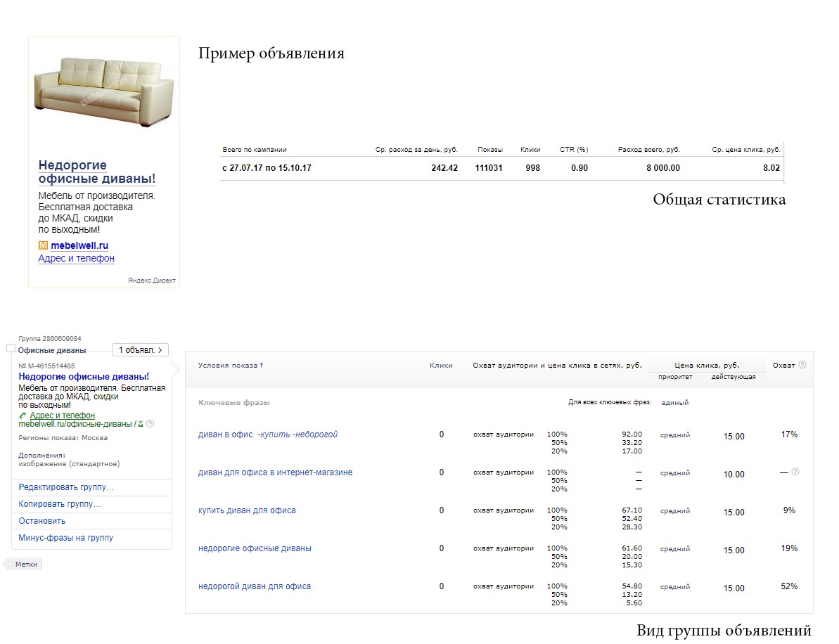Image resolution: width=839 pixels, height=644 pixels.
Task: Click the price 15.00 for 'недорогие офисные диваны'
Action: 734,550
